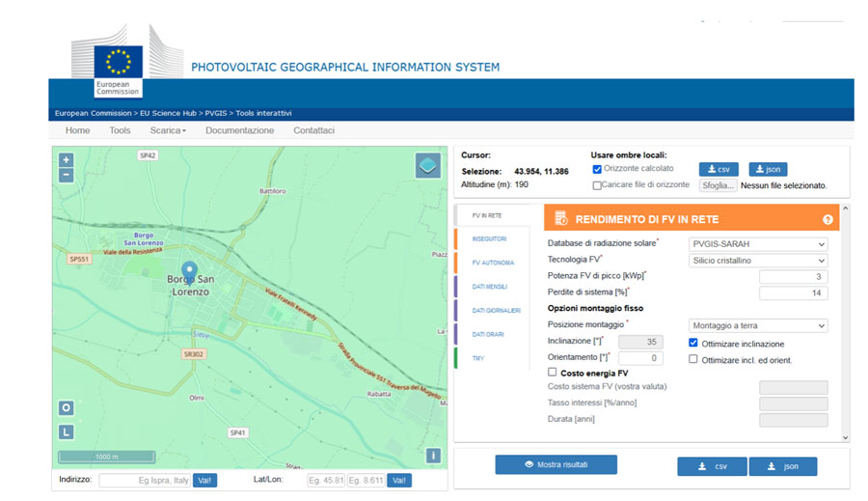Open Posizione montaggio dropdown
Image resolution: width=868 pixels, height=501 pixels.
pos(759,325)
